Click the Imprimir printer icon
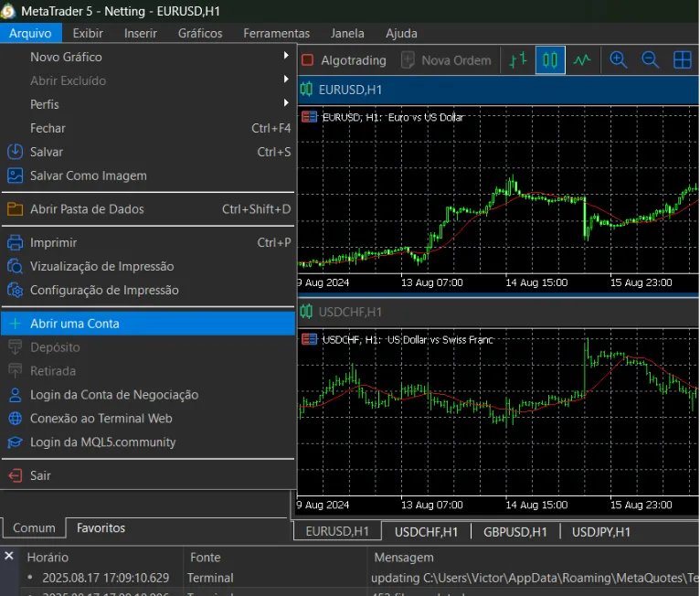Image resolution: width=700 pixels, height=596 pixels. [16, 242]
